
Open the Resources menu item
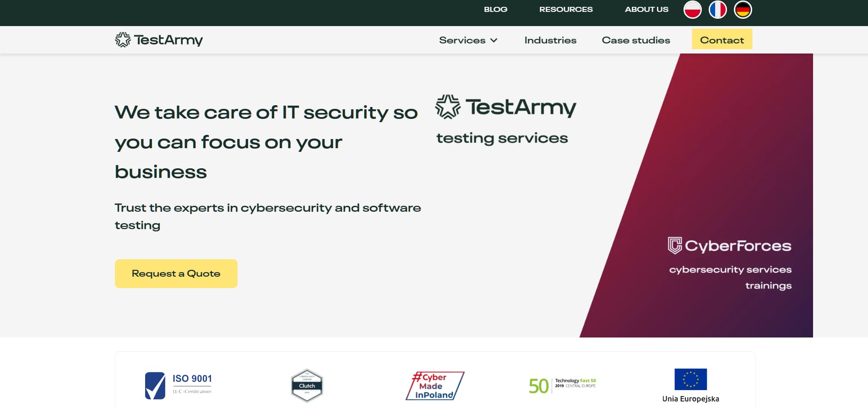click(x=566, y=9)
